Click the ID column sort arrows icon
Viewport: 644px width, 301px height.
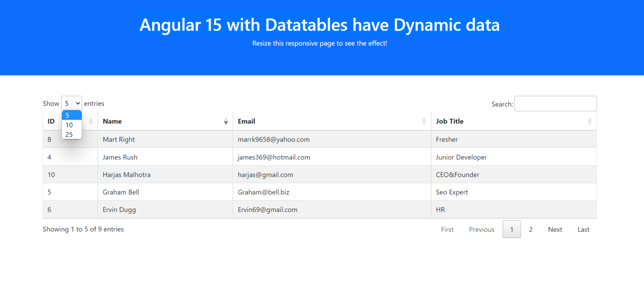91,121
